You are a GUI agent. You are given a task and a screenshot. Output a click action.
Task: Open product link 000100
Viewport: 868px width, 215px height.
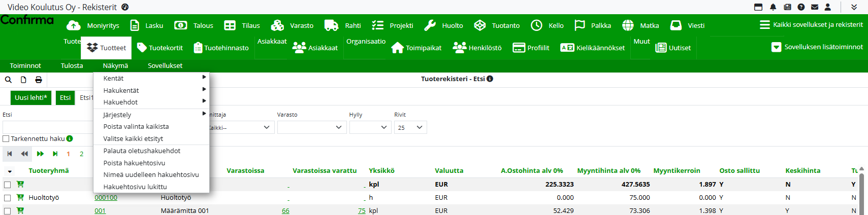[106, 198]
